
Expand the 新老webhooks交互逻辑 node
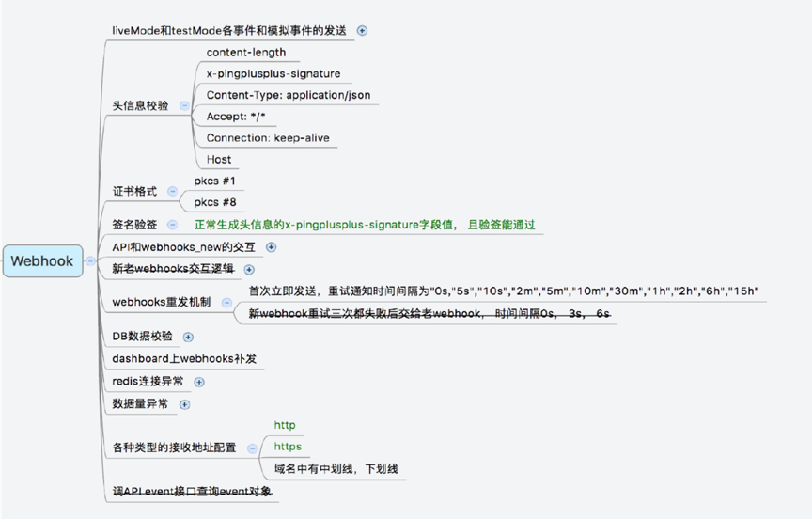click(249, 269)
